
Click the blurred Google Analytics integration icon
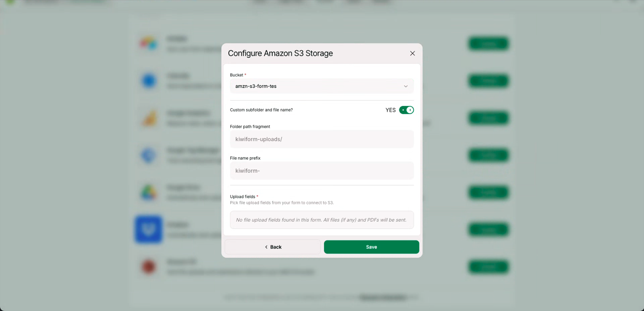pos(149,118)
